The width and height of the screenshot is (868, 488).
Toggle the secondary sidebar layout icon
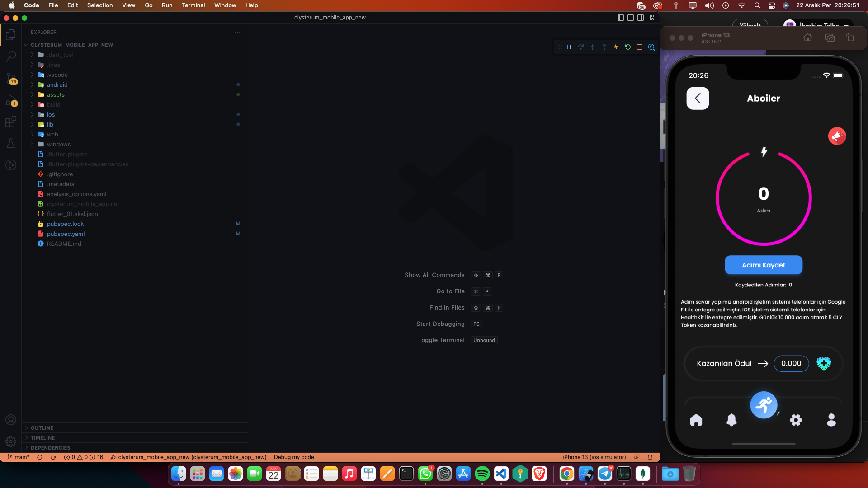coord(641,18)
